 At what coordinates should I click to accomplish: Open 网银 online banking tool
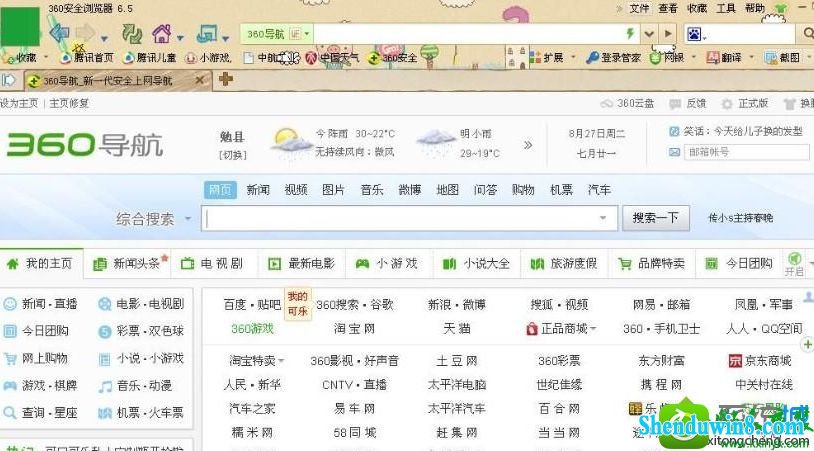667,57
